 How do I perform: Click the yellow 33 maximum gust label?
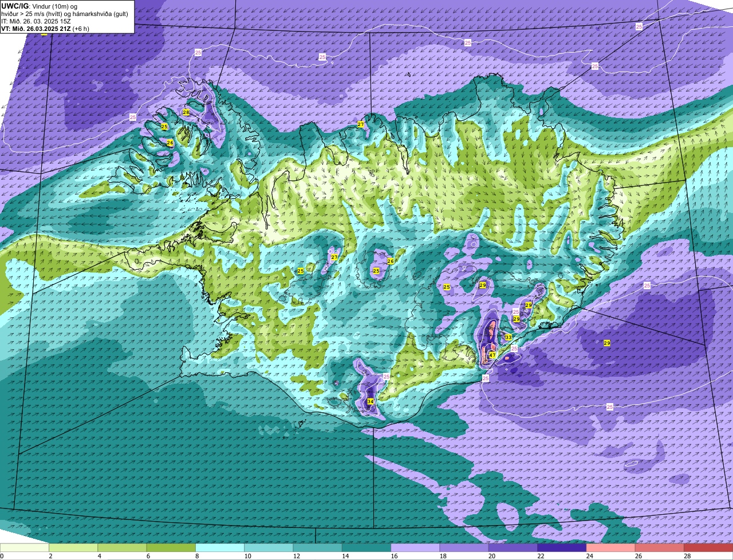508,337
